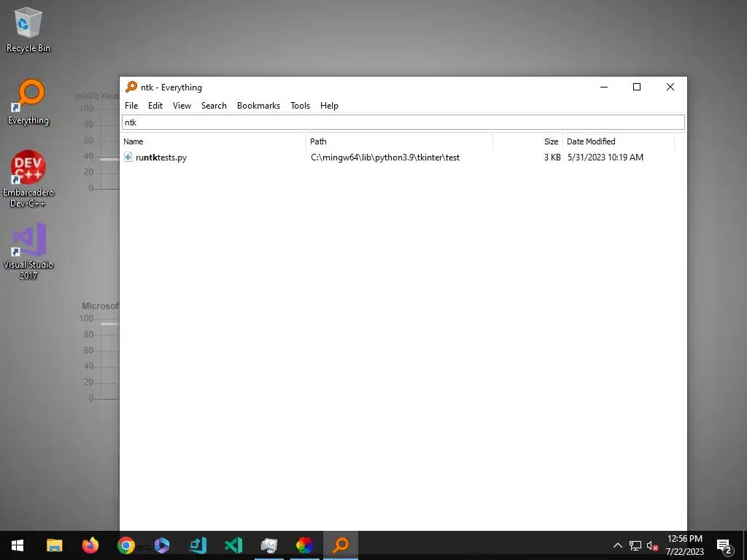Open the Windows Start menu
This screenshot has height=560, width=747.
coord(18,545)
